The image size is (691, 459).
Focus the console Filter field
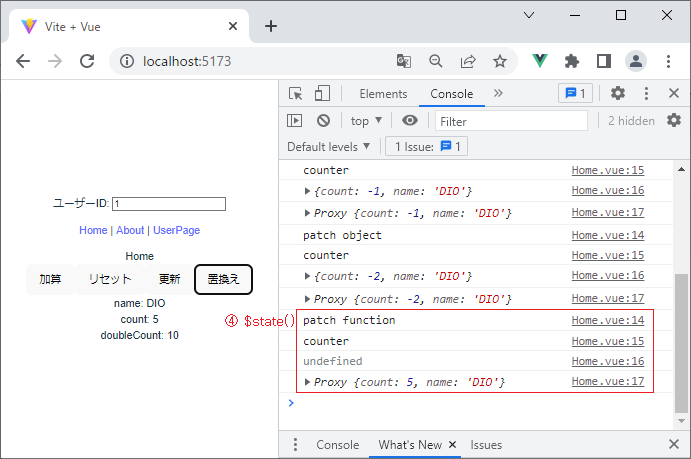511,121
